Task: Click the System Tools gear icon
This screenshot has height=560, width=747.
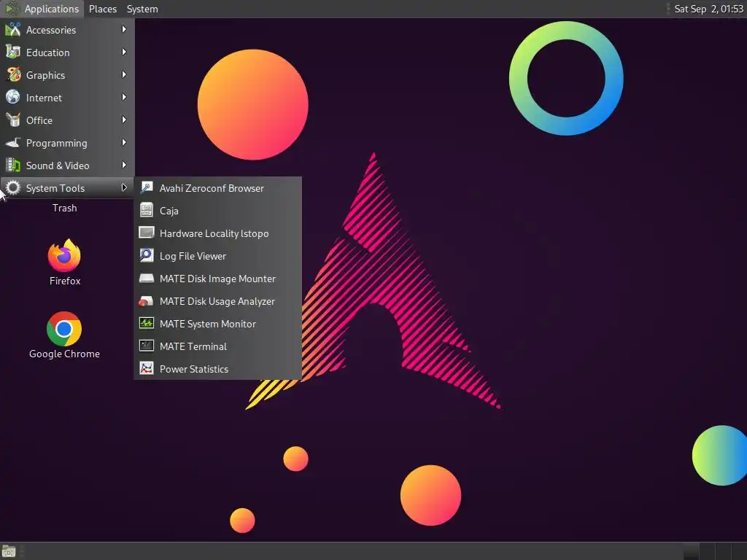Action: tap(13, 187)
